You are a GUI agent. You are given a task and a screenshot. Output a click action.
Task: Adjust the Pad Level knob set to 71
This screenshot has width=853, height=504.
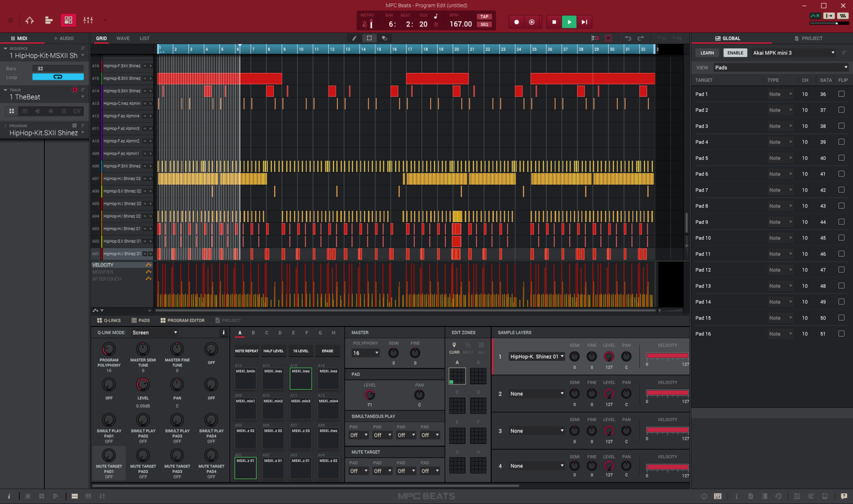tap(370, 395)
